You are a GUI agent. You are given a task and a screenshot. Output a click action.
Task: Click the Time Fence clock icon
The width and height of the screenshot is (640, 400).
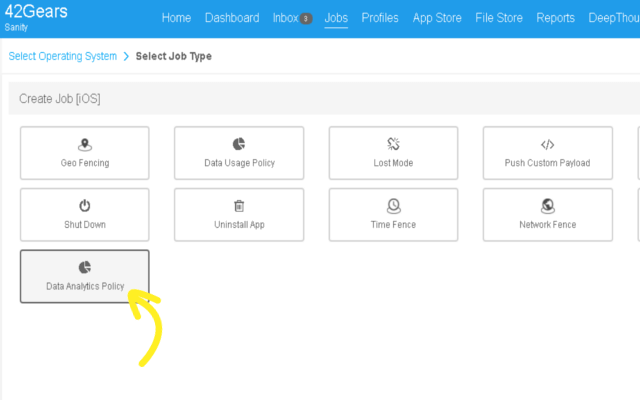tap(393, 206)
